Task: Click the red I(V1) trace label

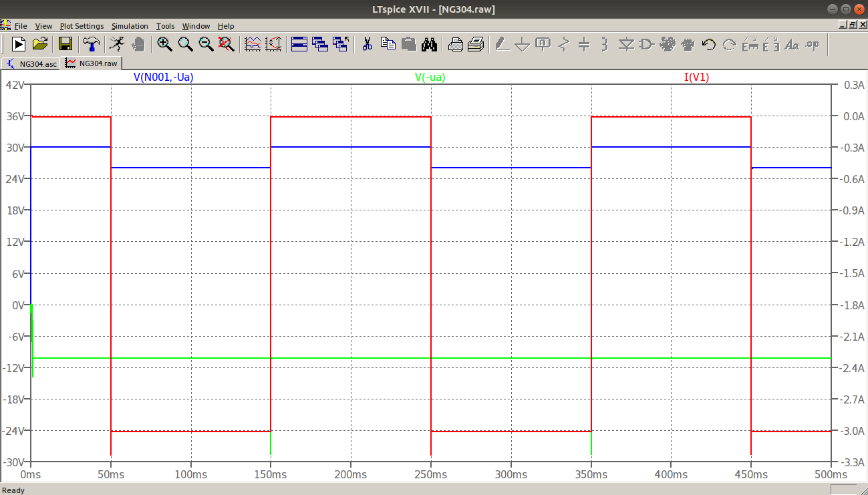Action: tap(696, 77)
